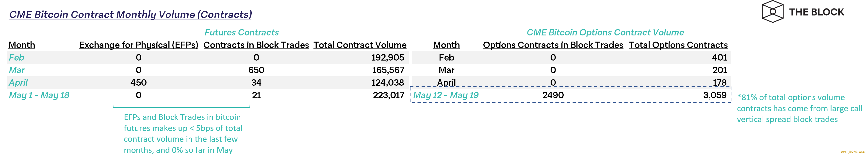Viewport: 868px width, 157px height.
Task: Select the April row label in futures table
Action: [x=18, y=83]
